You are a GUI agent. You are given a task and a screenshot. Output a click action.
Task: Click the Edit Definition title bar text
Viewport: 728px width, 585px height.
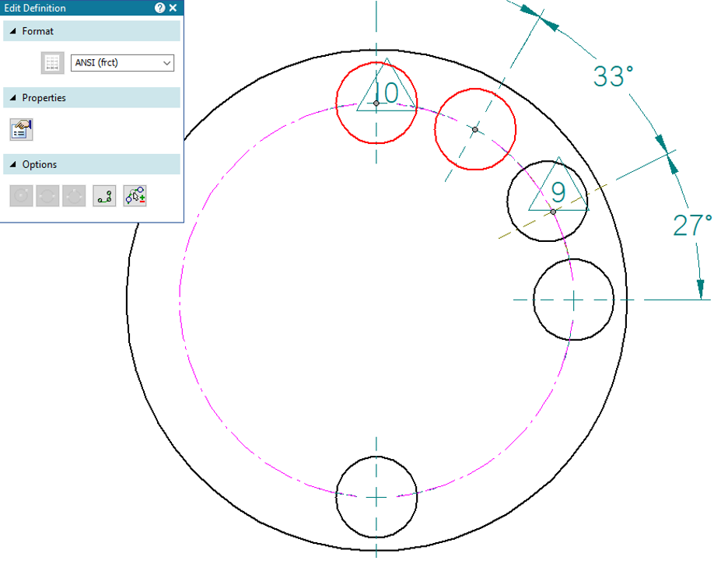pyautogui.click(x=35, y=8)
